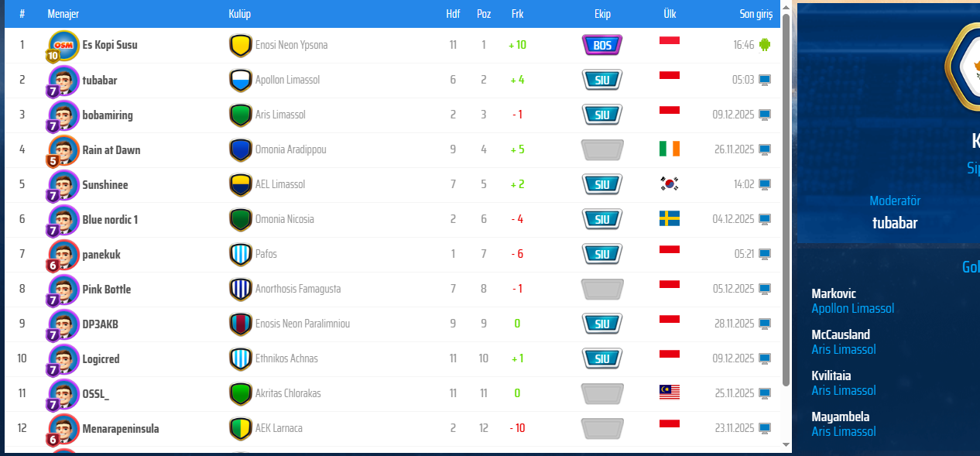Click Es Kopi Susu's OSM avatar

[63, 45]
